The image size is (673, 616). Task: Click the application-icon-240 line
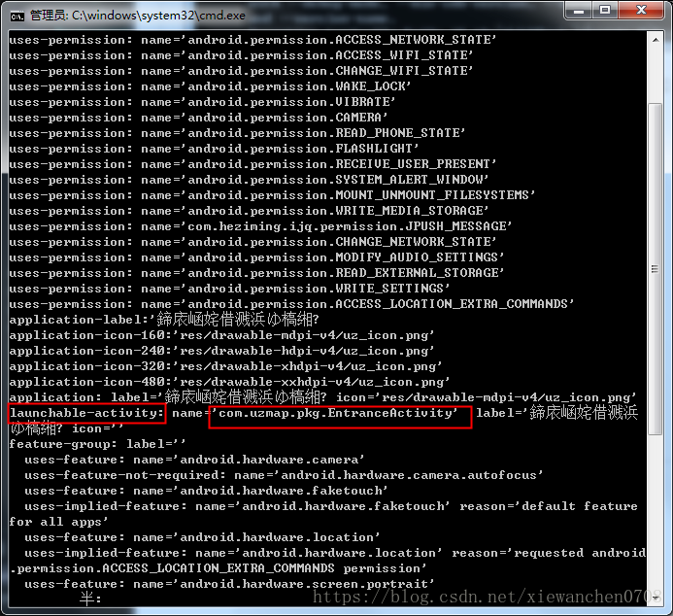point(221,351)
